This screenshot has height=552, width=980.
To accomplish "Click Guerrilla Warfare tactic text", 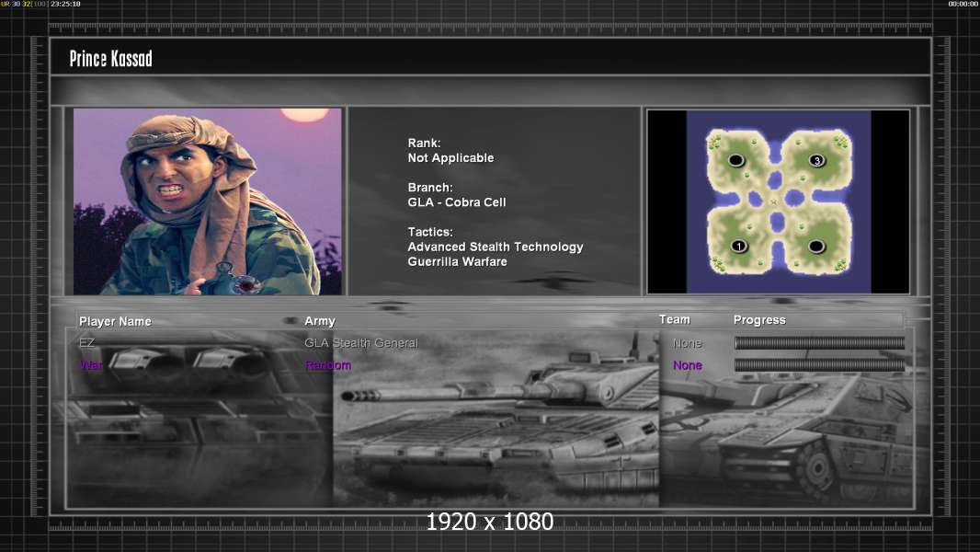I will click(x=458, y=262).
